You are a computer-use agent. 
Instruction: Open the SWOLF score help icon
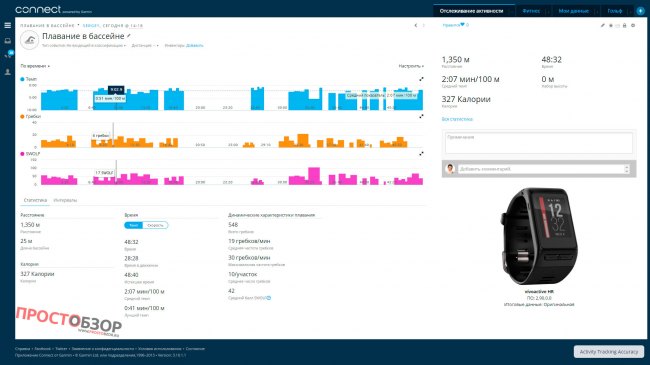(x=269, y=298)
